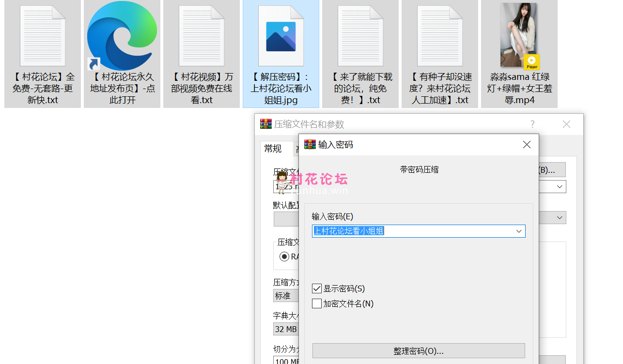
Task: Close the 输入密码 dialog
Action: tap(527, 144)
